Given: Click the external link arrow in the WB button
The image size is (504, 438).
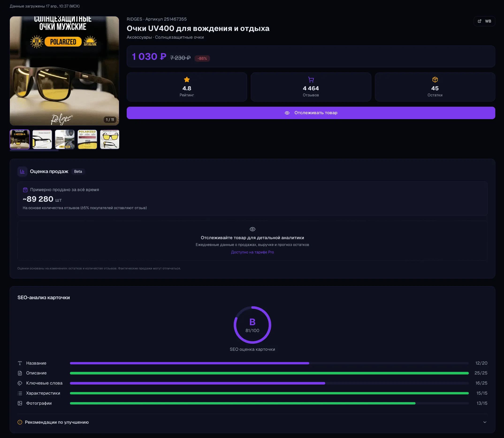Looking at the screenshot, I should point(479,21).
